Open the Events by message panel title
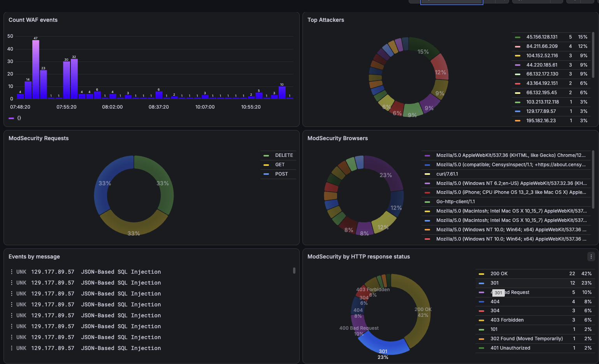The image size is (599, 364). point(34,257)
